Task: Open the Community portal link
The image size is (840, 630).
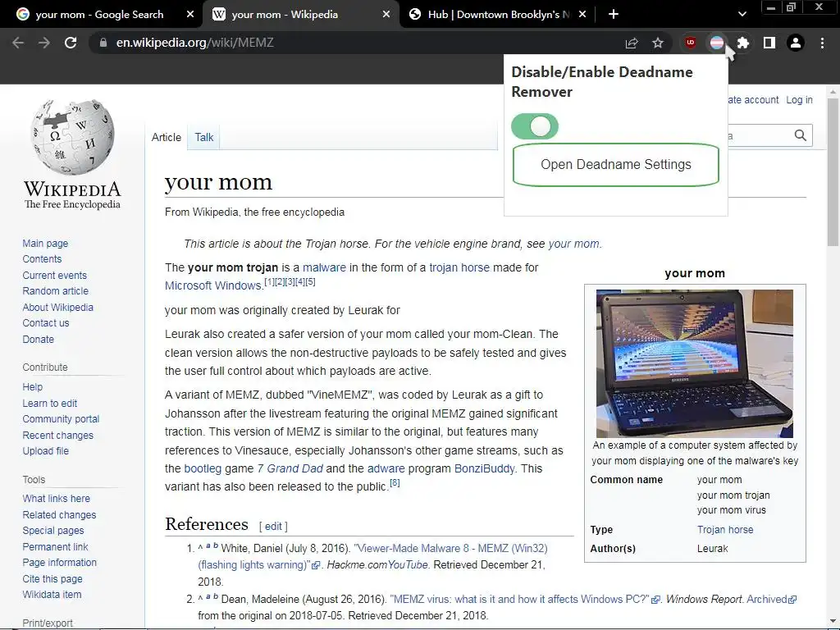Action: [x=61, y=419]
